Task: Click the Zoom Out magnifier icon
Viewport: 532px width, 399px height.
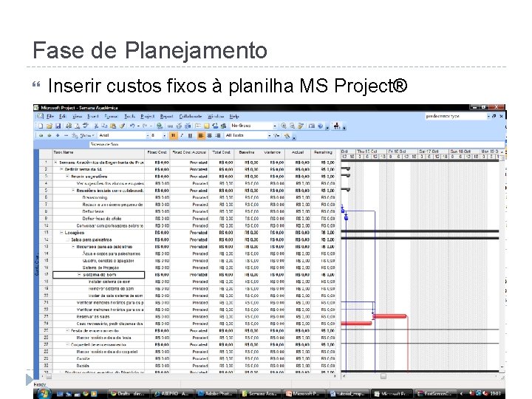Action: click(292, 126)
